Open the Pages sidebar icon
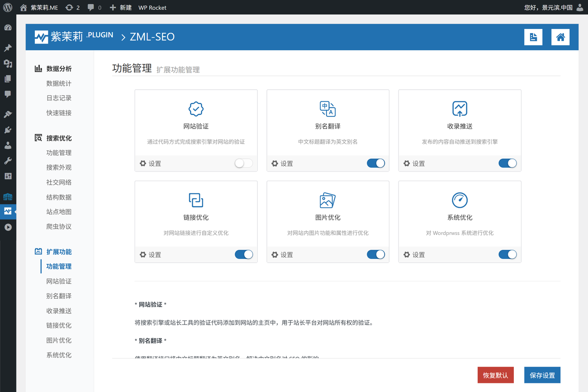Screen dimensions: 588x392 point(8,79)
